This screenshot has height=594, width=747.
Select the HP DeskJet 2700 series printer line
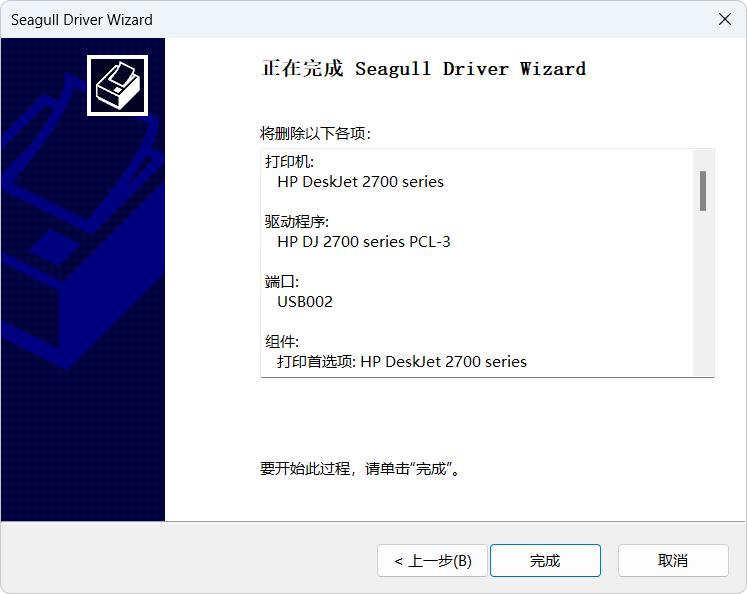click(360, 182)
